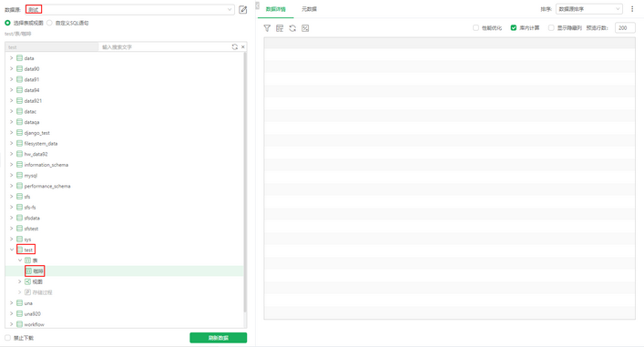Screen dimensions: 644x347
Task: Select the 自定义SQL语句 radio button
Action: [50, 23]
